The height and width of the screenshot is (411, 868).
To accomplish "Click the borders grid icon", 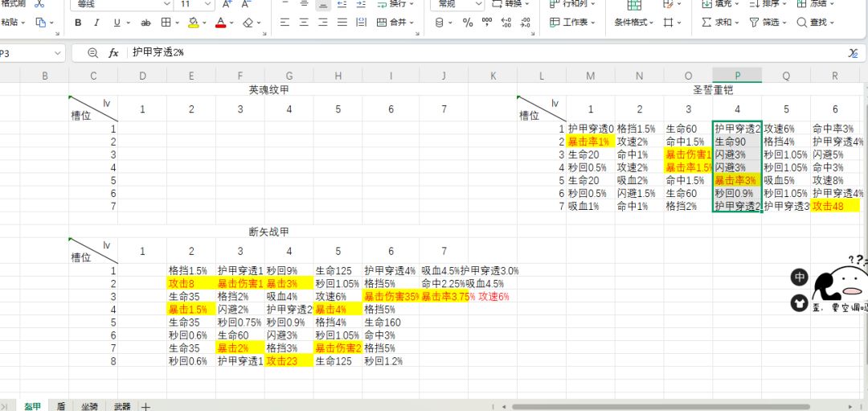I will [166, 23].
